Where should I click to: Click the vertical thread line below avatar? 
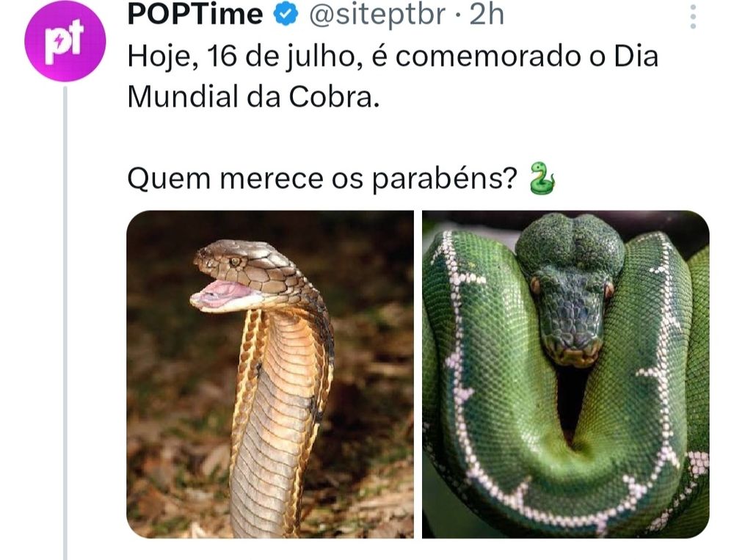coord(65,323)
